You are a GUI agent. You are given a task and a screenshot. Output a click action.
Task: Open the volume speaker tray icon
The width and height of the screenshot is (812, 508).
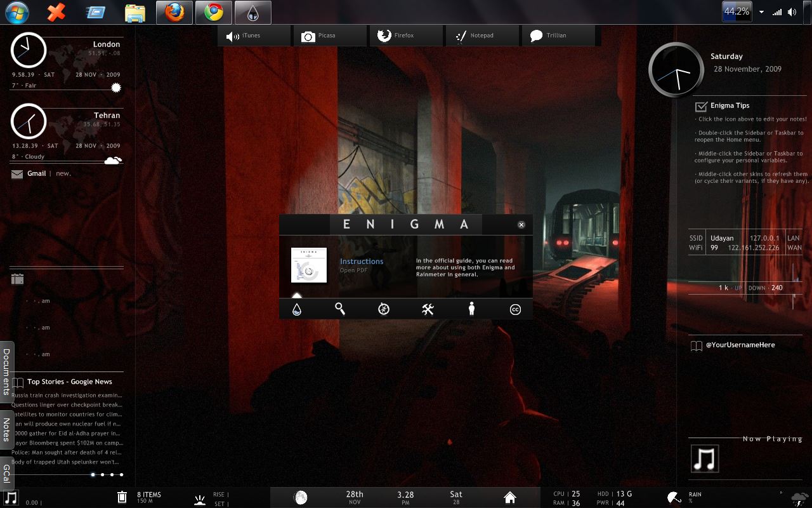pyautogui.click(x=792, y=12)
